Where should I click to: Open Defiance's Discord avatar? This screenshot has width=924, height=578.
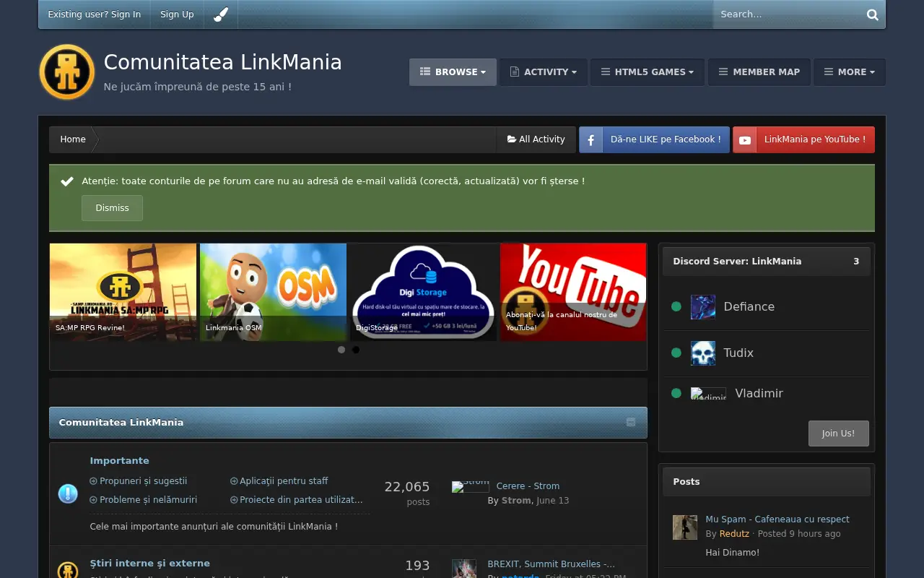pos(703,307)
